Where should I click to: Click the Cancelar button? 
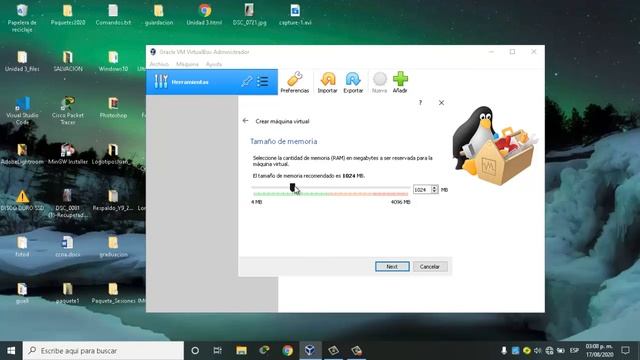pyautogui.click(x=430, y=267)
